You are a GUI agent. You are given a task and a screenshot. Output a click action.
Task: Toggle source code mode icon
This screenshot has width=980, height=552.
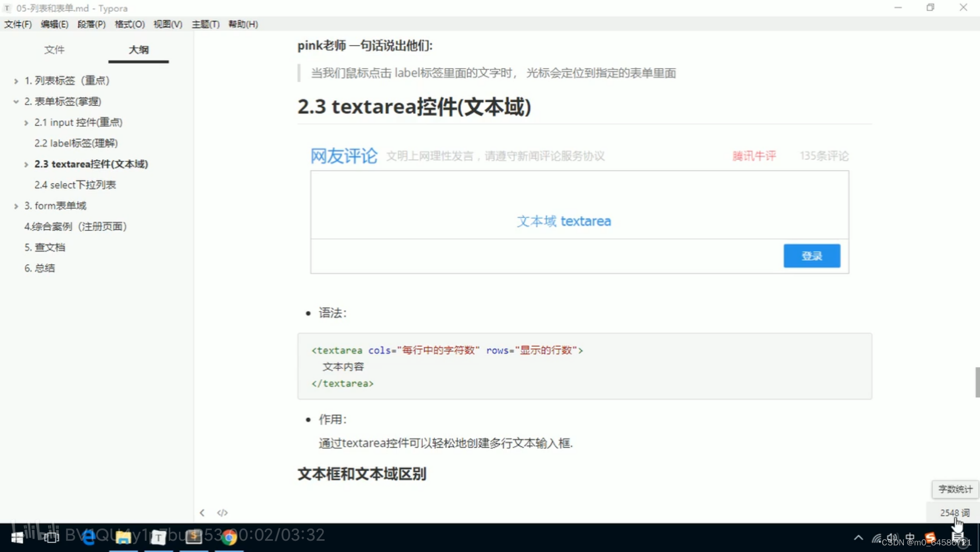pyautogui.click(x=222, y=513)
